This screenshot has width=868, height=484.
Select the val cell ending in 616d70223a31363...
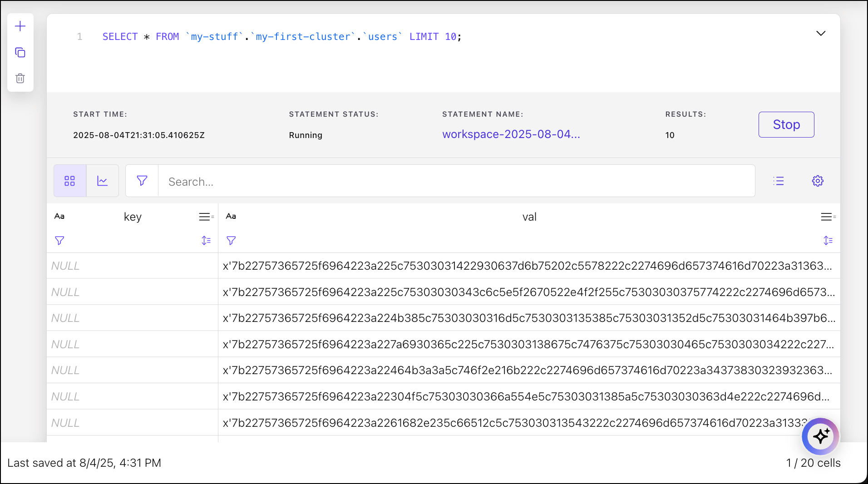529,266
